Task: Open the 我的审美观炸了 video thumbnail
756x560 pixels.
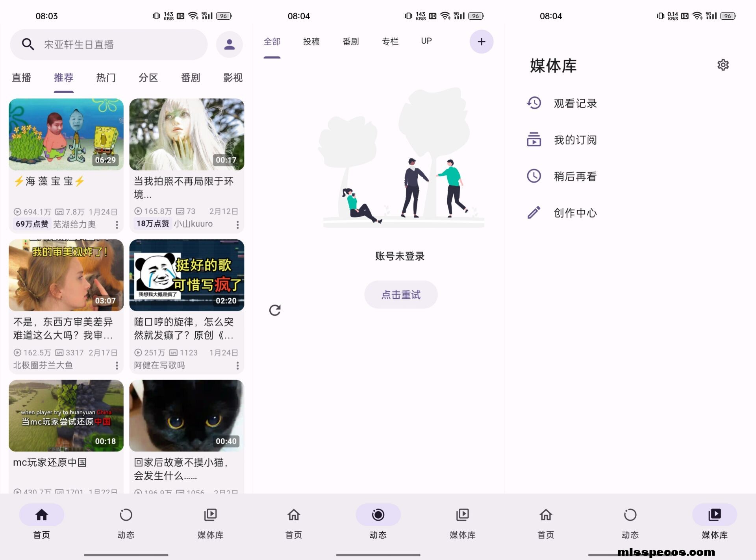Action: point(66,275)
